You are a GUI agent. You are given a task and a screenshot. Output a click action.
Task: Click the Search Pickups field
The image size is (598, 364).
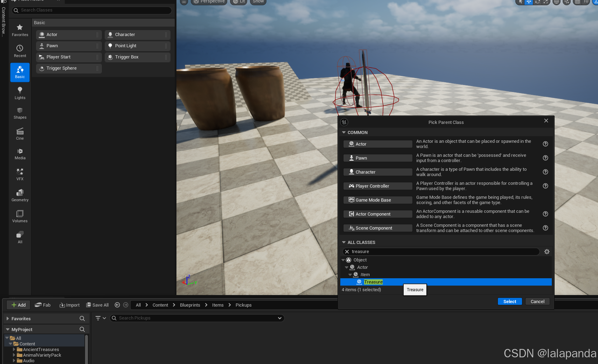point(197,318)
